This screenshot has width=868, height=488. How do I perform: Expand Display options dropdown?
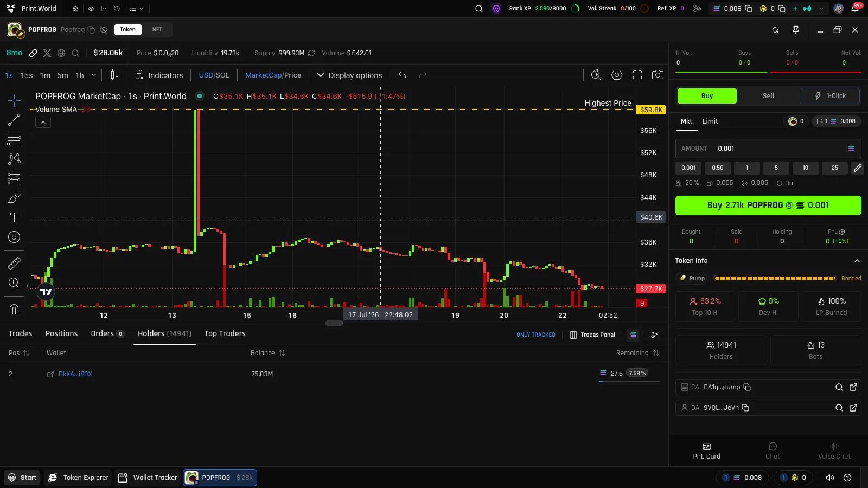pos(349,75)
